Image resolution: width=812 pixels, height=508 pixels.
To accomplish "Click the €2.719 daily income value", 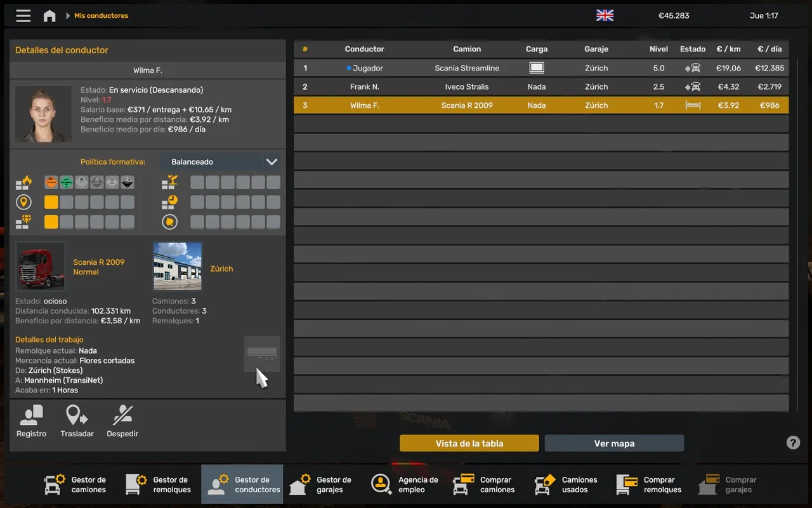I will click(769, 86).
